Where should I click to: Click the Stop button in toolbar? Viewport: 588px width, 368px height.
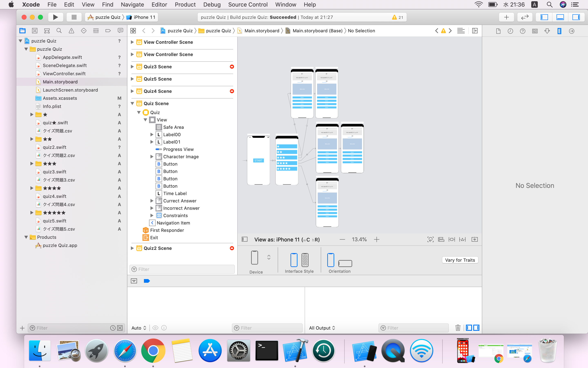pos(74,17)
